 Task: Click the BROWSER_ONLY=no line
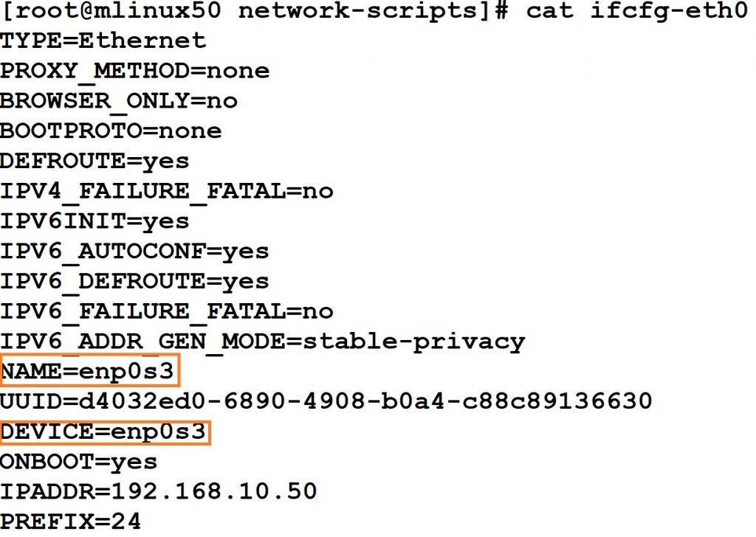[x=119, y=102]
